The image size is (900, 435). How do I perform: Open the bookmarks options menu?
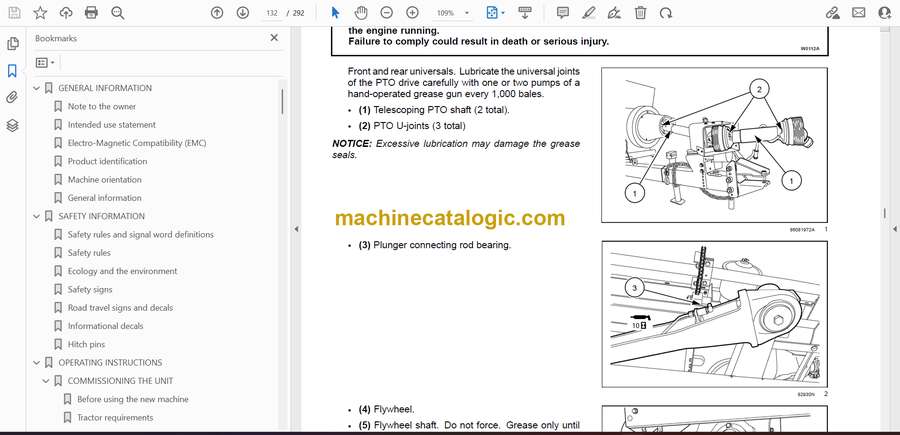click(x=45, y=62)
